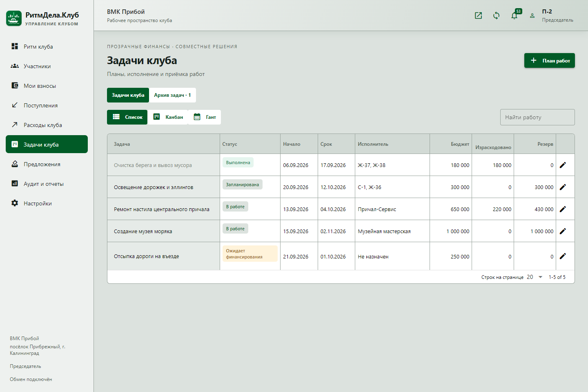Navigate to Поступления
588x392 pixels.
[x=47, y=105]
